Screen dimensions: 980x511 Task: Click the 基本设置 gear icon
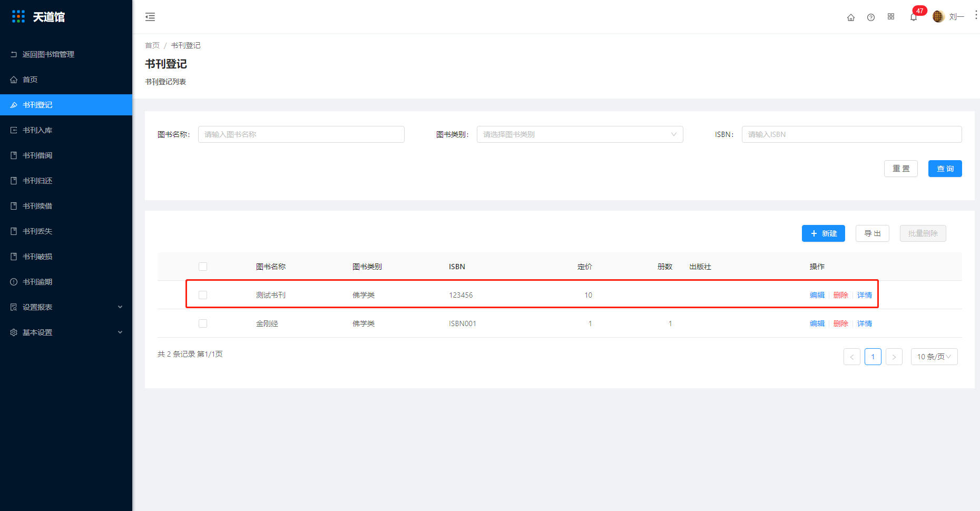[x=14, y=332]
